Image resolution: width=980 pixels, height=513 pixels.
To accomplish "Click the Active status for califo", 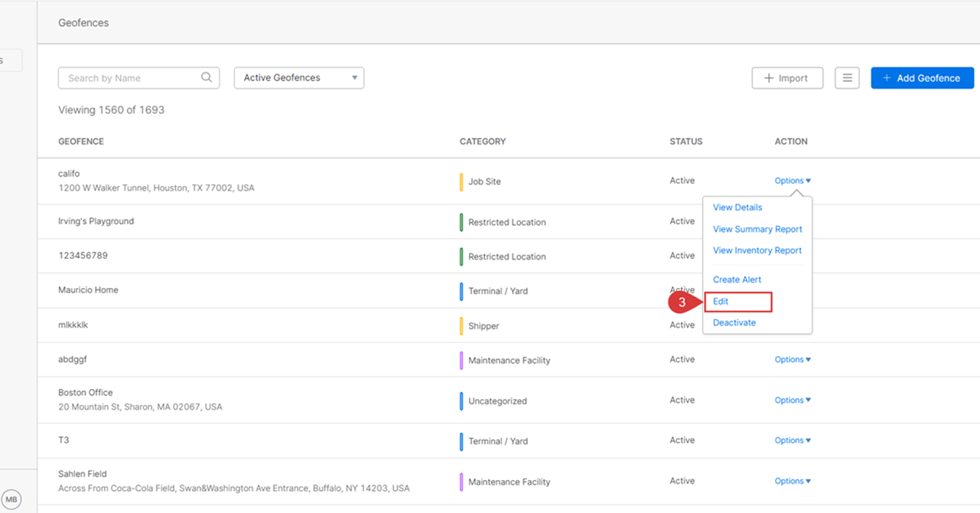I will [682, 181].
